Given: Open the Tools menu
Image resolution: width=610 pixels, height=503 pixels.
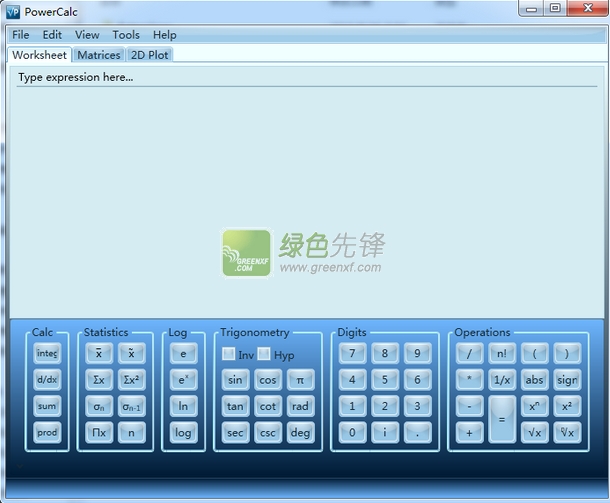Looking at the screenshot, I should click(x=126, y=35).
